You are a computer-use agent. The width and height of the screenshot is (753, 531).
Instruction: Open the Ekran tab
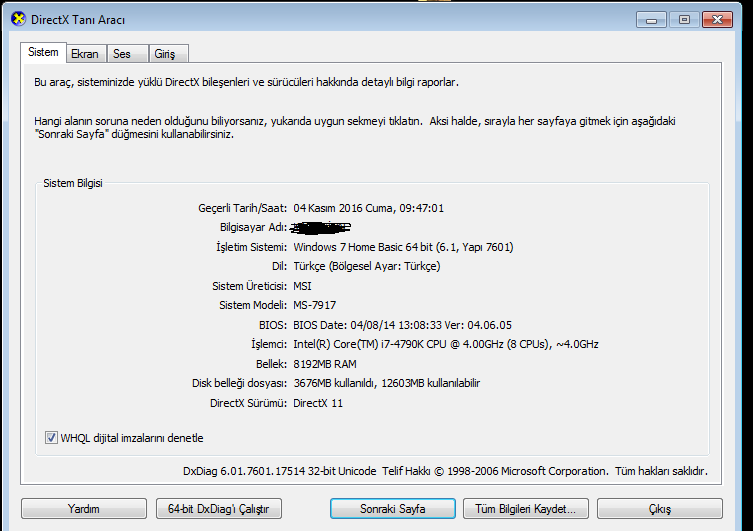[x=85, y=54]
